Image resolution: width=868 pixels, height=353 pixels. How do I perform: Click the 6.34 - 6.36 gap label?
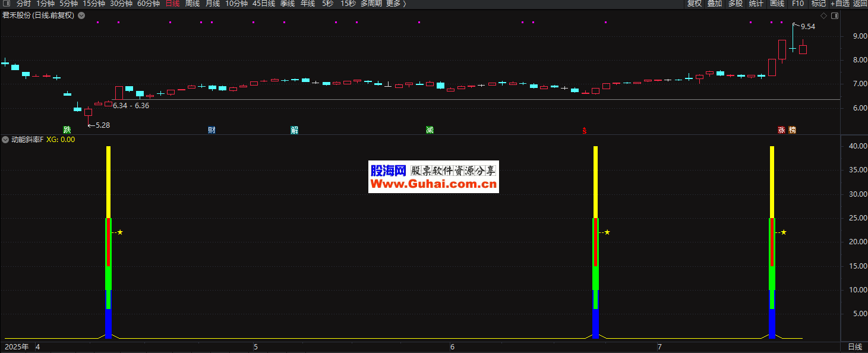[131, 106]
